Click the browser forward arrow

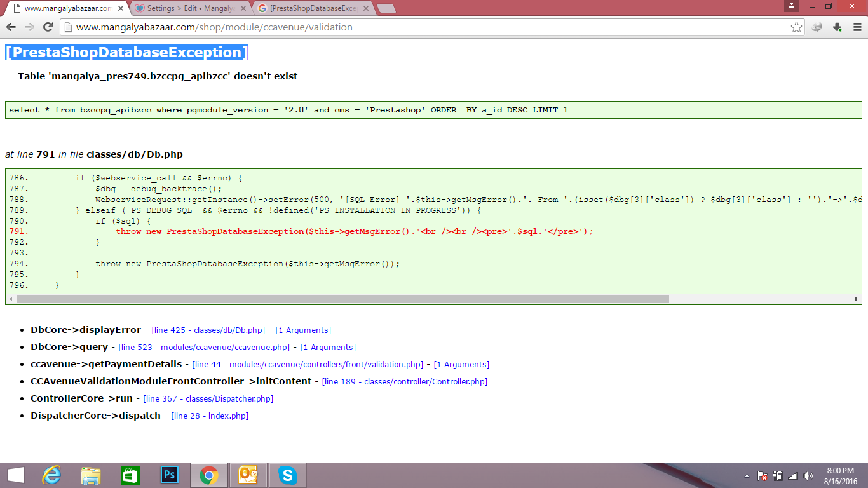point(29,27)
